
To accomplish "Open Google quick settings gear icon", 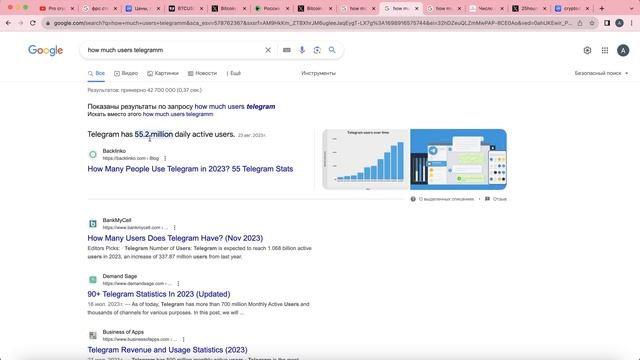I will [587, 50].
